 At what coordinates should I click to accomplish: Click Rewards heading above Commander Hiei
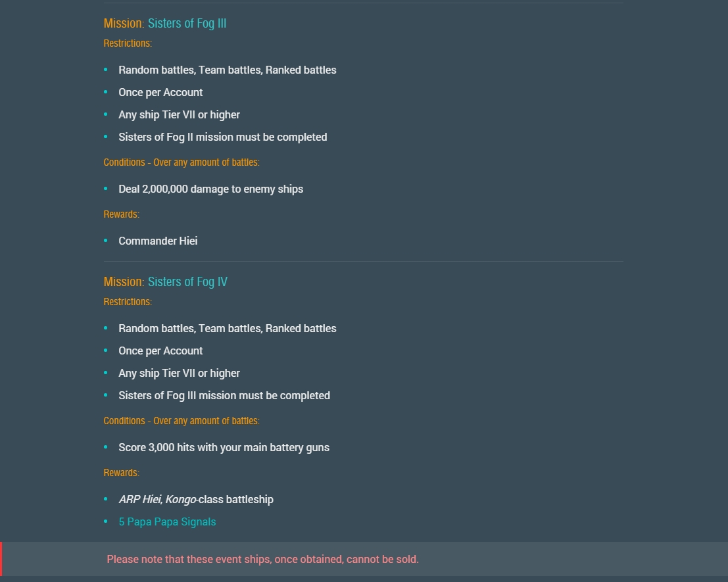click(x=121, y=214)
